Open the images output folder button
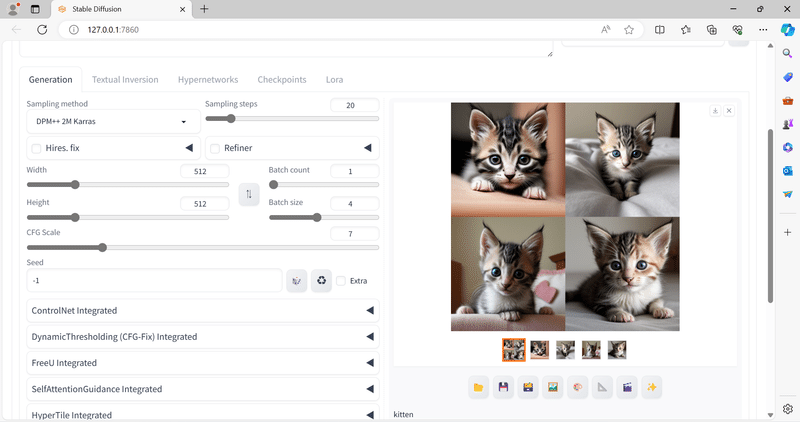800x422 pixels. point(478,387)
